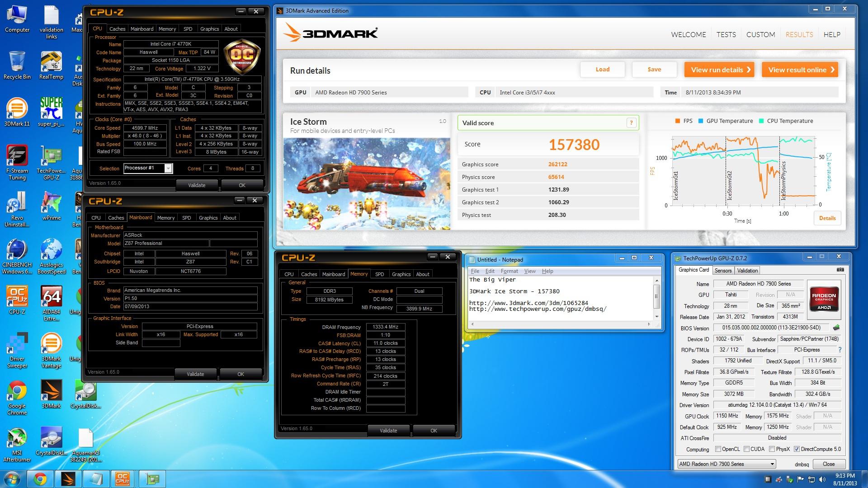Click GPU-Z BIOS save chip icon
The height and width of the screenshot is (488, 868).
[836, 328]
